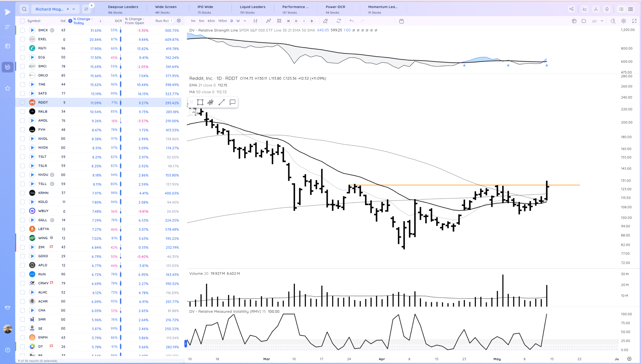The width and height of the screenshot is (641, 364).
Task: Select the trend line drawing tool
Action: [222, 102]
